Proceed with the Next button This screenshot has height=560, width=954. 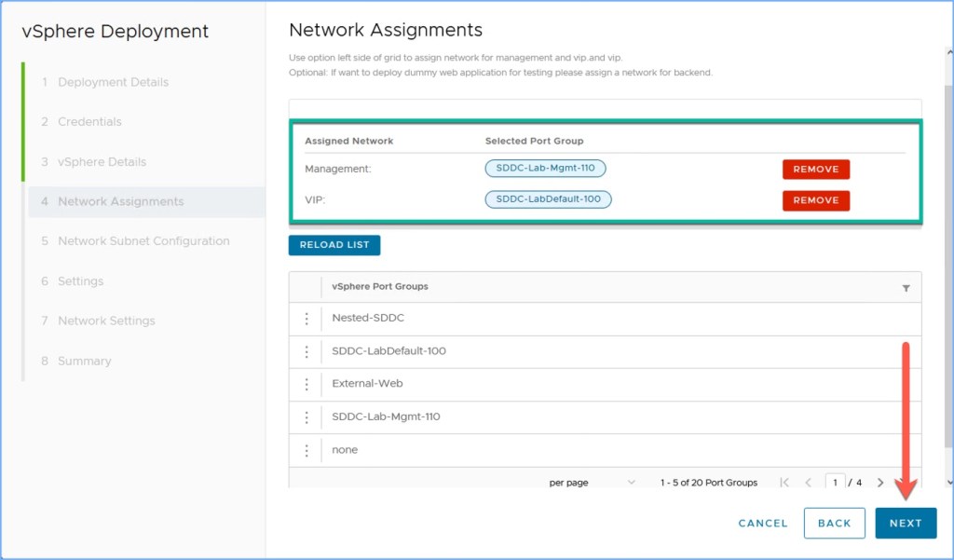905,523
